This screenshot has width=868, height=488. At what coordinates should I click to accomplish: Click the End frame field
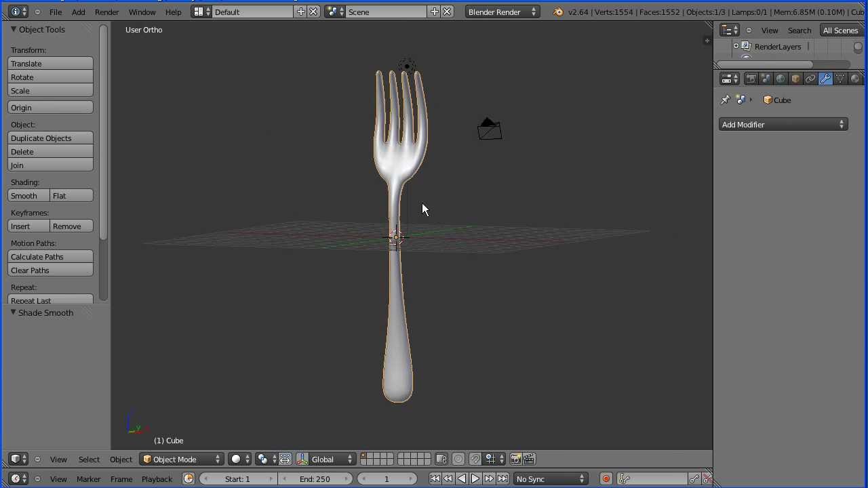(x=315, y=479)
